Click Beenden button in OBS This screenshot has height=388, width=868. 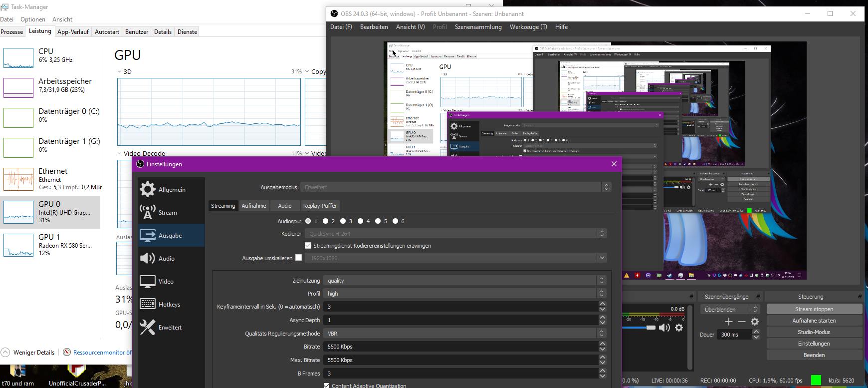pyautogui.click(x=814, y=355)
